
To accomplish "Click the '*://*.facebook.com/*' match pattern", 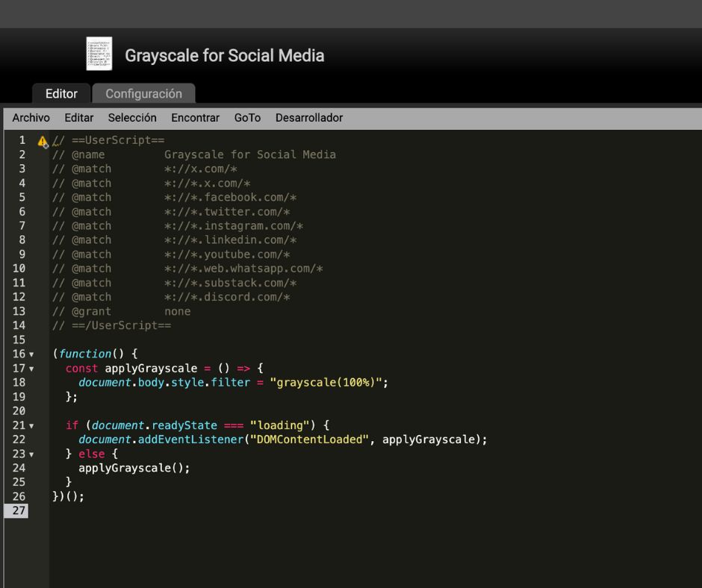I will point(230,197).
